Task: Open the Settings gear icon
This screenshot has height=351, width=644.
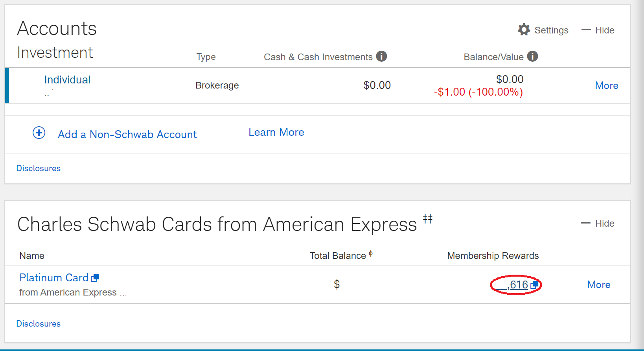Action: point(524,30)
